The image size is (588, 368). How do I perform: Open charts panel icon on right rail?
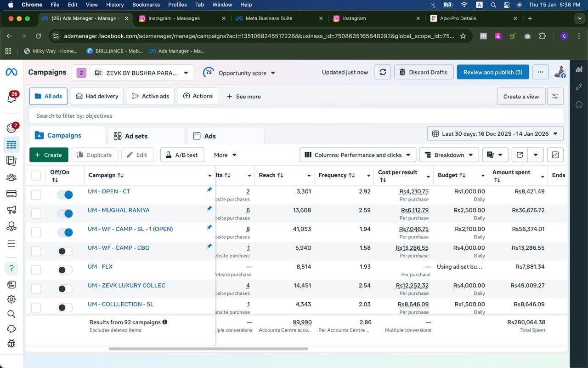(579, 69)
